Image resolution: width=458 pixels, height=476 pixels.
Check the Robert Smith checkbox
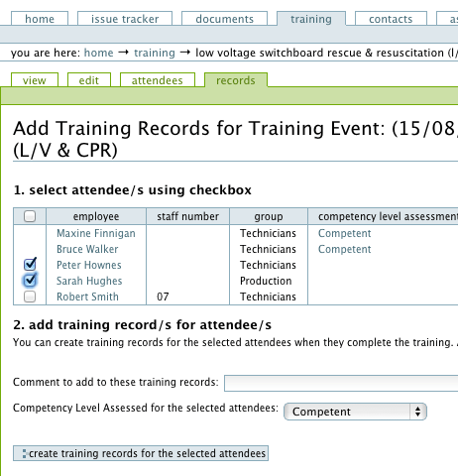coord(30,297)
